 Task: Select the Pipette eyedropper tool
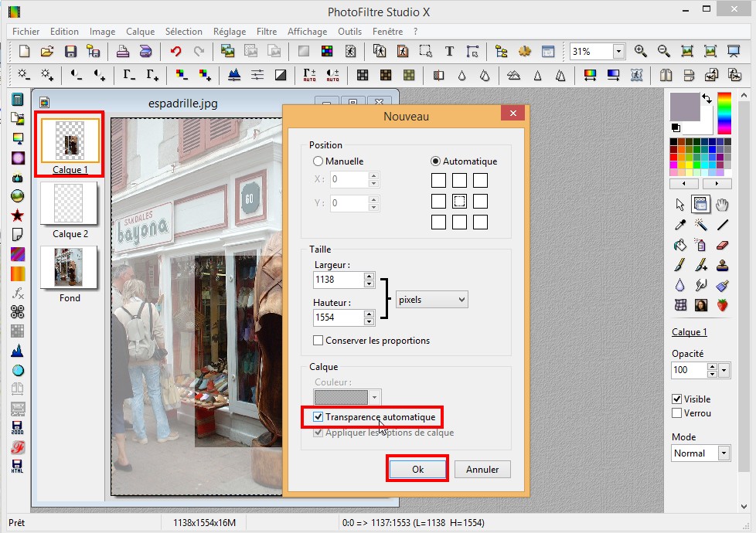coord(679,225)
